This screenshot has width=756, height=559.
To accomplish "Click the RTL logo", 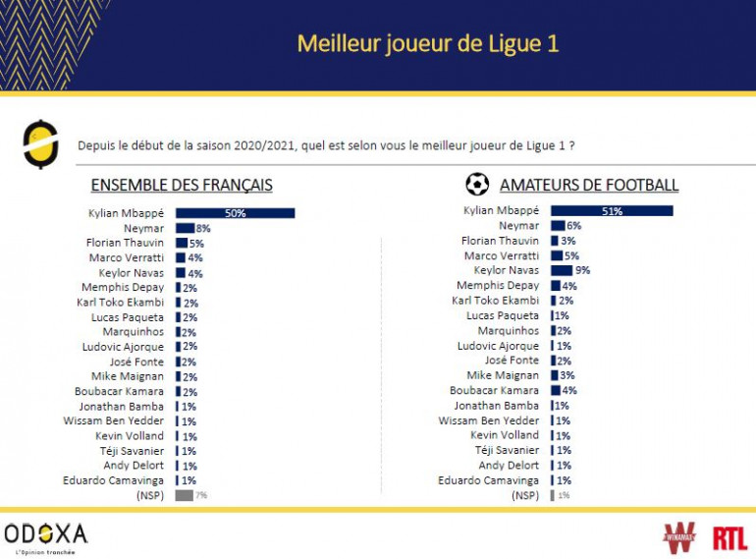I will 729,537.
